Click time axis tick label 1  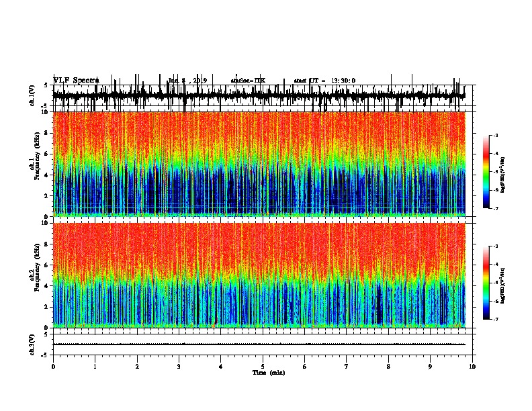tap(95, 367)
